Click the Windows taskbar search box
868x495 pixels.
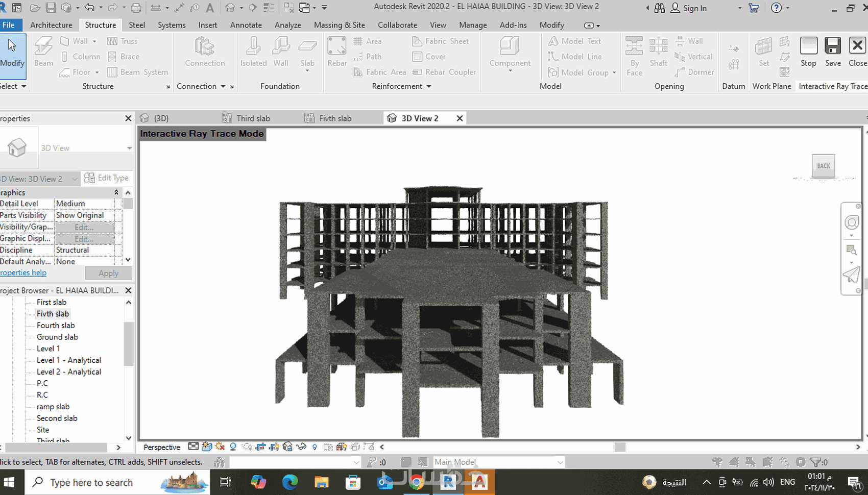[x=117, y=482]
